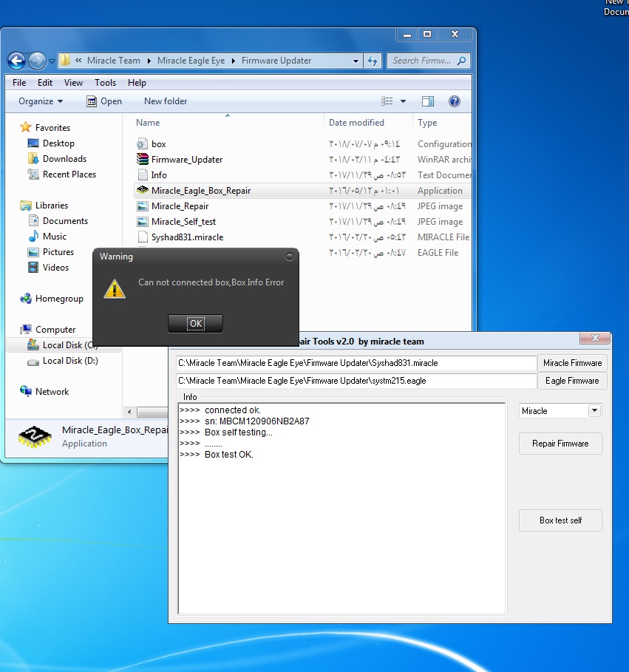Click the Repair Firmware button
The image size is (629, 672).
pyautogui.click(x=560, y=444)
